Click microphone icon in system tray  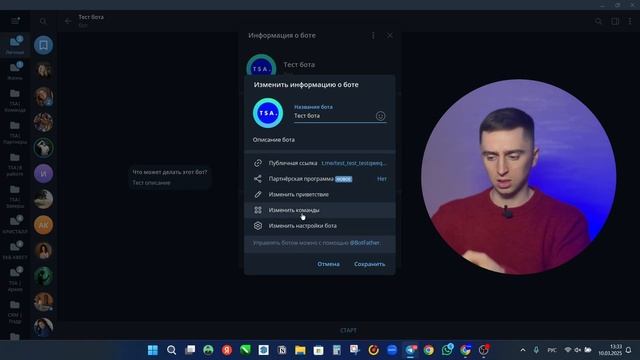pyautogui.click(x=536, y=350)
